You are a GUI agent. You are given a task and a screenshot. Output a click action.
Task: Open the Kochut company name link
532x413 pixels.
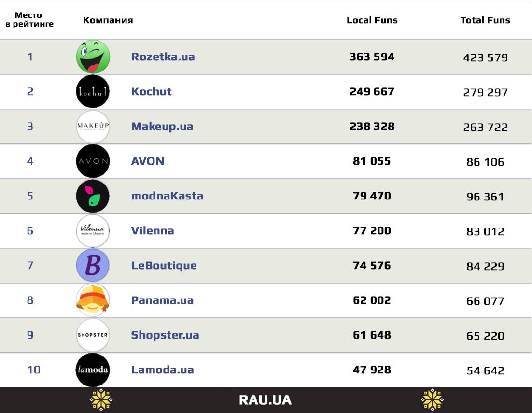(151, 91)
